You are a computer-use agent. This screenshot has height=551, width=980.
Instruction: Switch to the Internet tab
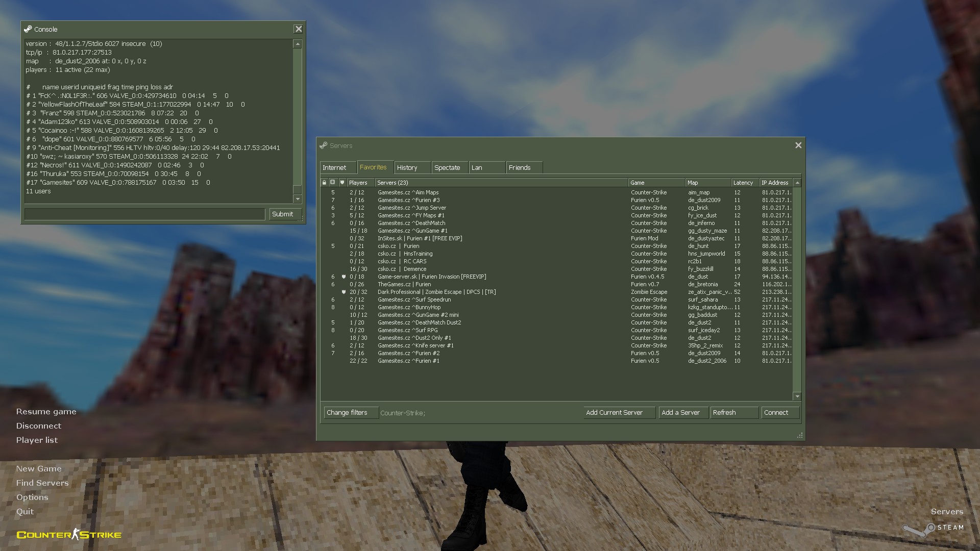tap(338, 167)
